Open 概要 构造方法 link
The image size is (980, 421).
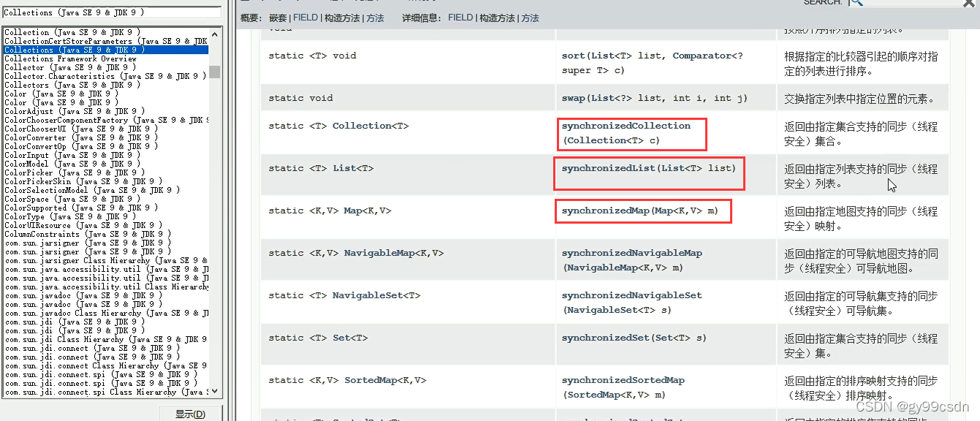(342, 18)
